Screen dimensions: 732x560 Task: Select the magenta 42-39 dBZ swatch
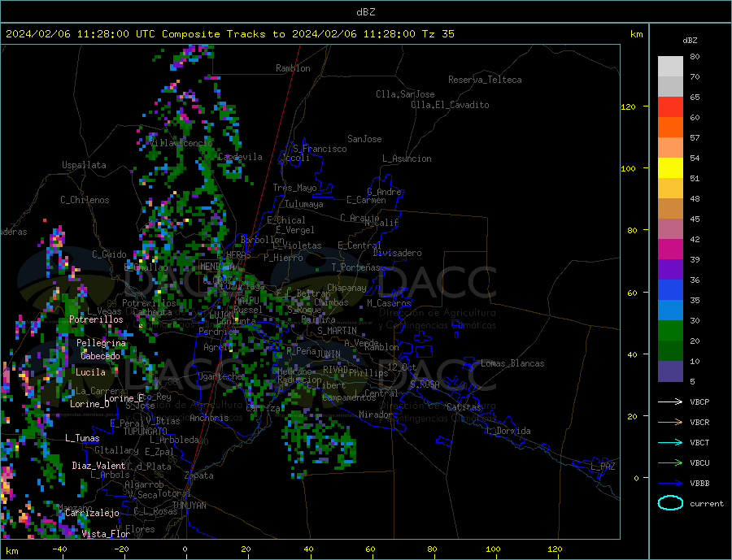(x=670, y=250)
